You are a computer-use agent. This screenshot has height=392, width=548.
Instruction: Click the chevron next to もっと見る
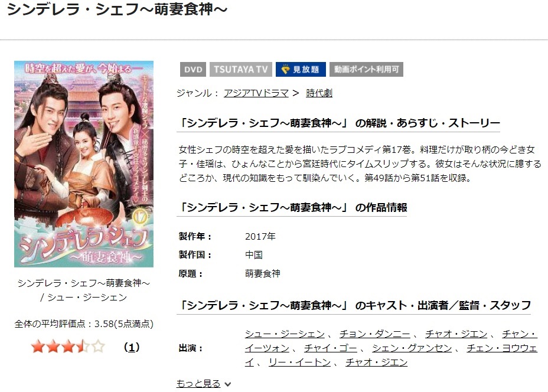[x=227, y=384]
